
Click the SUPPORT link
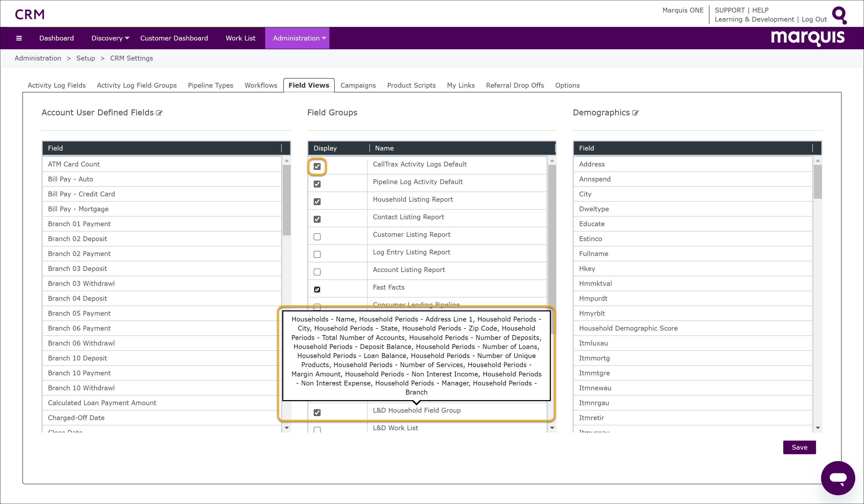pos(730,10)
